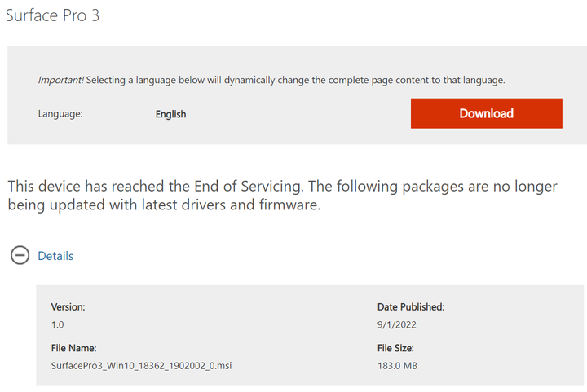Select the Surface Pro 3 page heading

[x=52, y=15]
